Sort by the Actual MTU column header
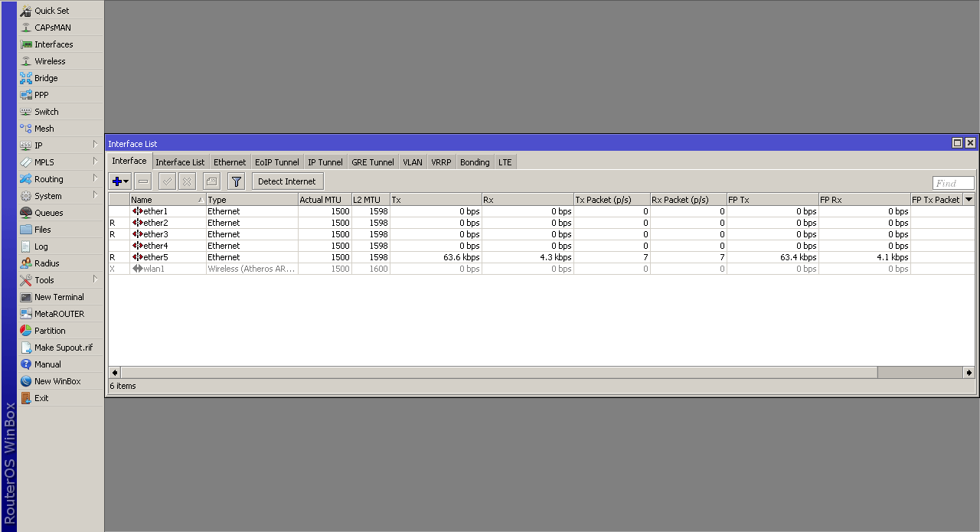Viewport: 980px width, 532px height. tap(325, 200)
